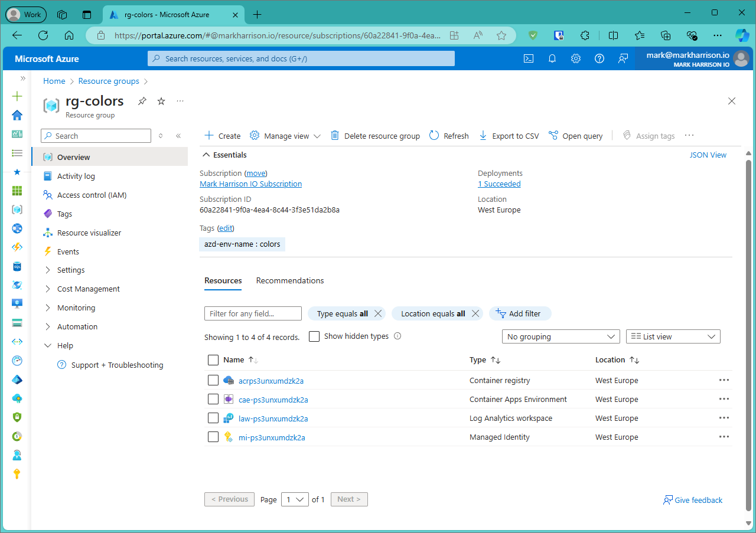The image size is (756, 533).
Task: Open the Help question mark icon
Action: (599, 58)
